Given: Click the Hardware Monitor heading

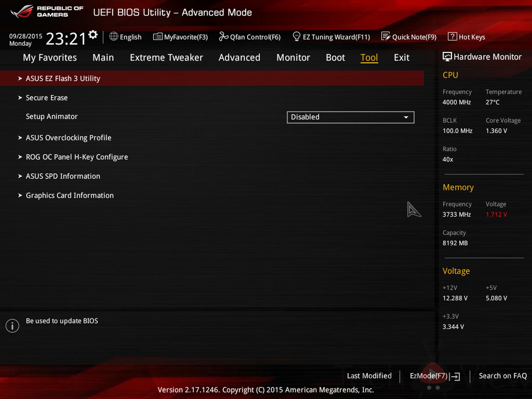Looking at the screenshot, I should 487,57.
